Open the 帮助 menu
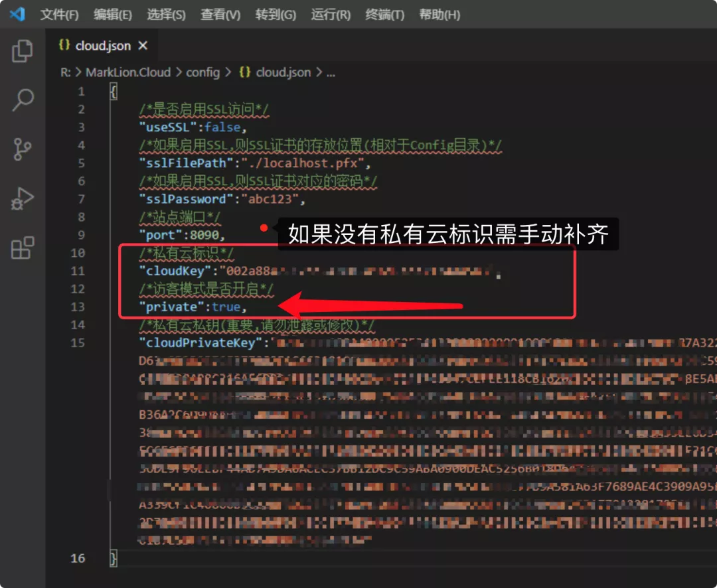Viewport: 717px width, 588px height. (439, 15)
